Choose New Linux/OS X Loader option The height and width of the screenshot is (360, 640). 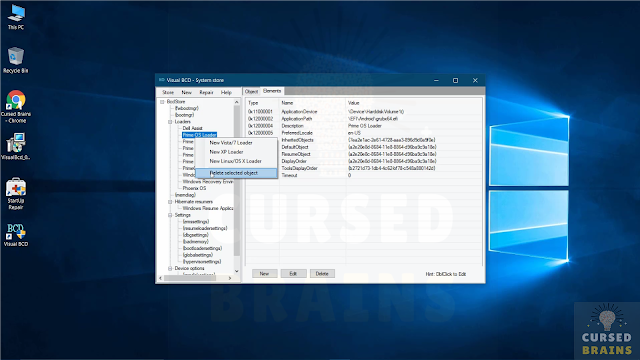coord(236,161)
